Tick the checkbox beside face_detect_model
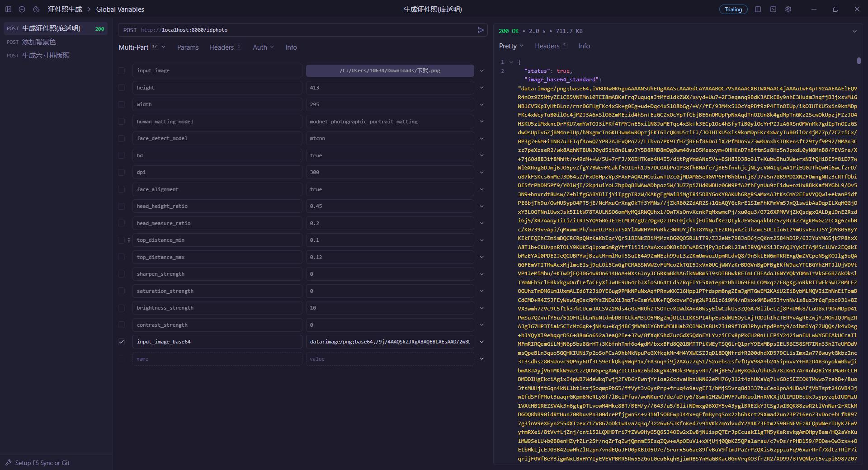 click(x=121, y=138)
